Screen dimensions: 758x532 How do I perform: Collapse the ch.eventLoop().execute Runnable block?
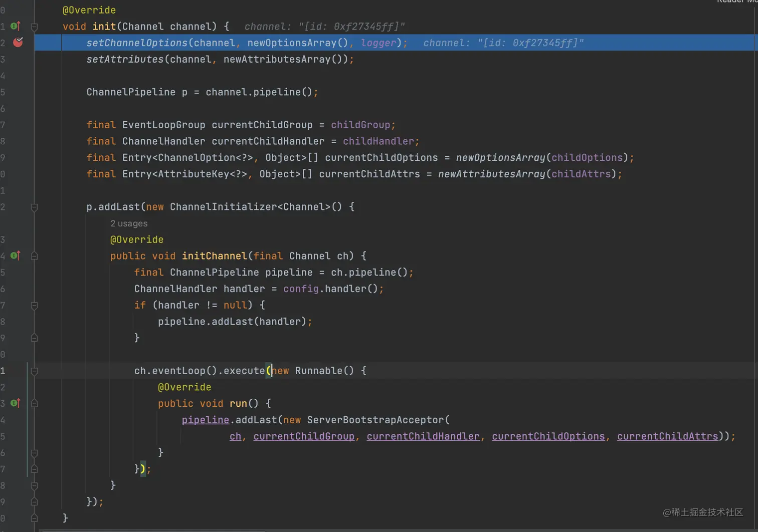(34, 371)
